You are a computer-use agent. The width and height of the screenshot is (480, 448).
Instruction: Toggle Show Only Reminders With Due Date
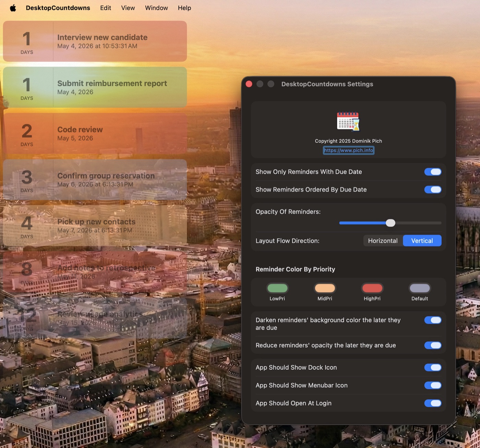coord(433,172)
